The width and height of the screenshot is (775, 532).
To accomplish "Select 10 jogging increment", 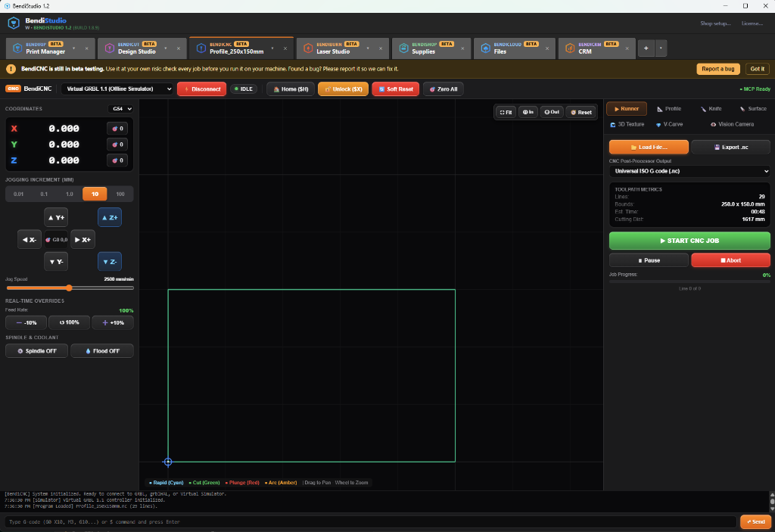I will pos(95,194).
